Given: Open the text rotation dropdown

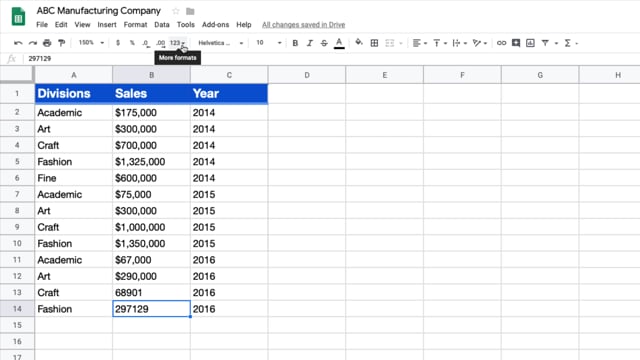Looking at the screenshot, I should click(x=480, y=43).
